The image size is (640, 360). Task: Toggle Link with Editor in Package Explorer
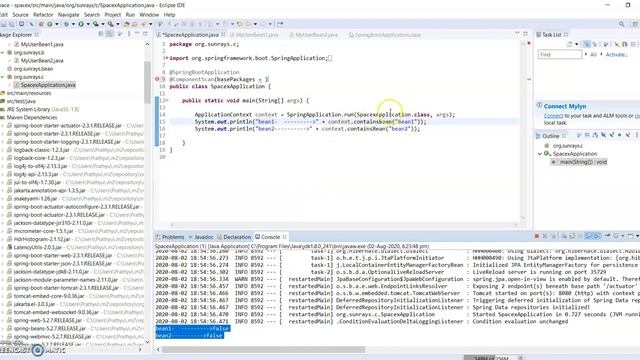point(109,34)
